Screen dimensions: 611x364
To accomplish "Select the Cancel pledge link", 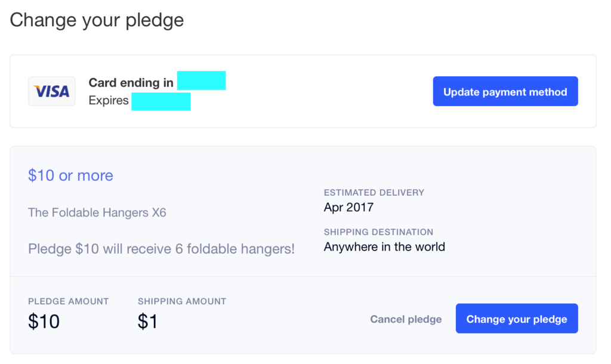I will pos(406,319).
